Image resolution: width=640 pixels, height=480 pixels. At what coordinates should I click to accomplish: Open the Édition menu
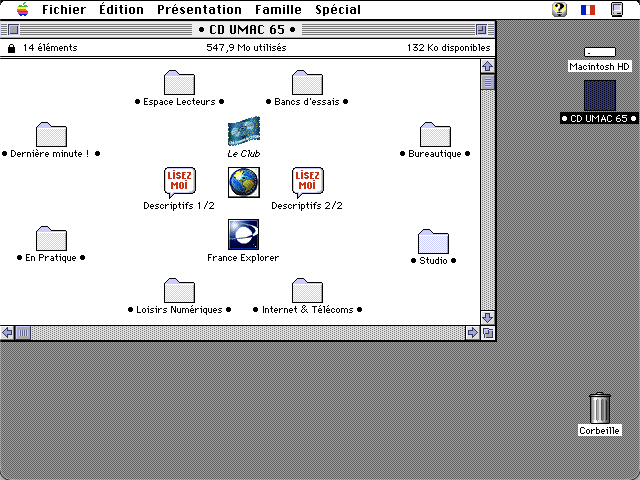[x=121, y=9]
